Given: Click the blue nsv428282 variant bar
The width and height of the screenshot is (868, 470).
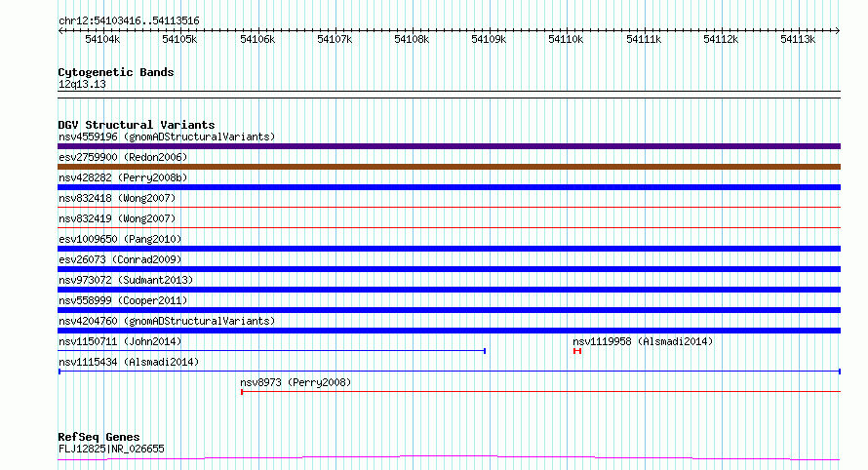Looking at the screenshot, I should (449, 187).
